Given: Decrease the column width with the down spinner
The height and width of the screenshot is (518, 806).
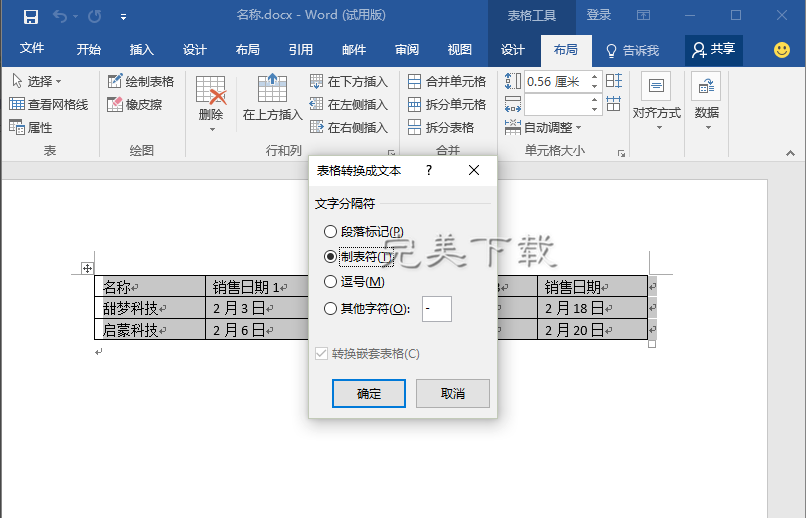Looking at the screenshot, I should pos(595,109).
